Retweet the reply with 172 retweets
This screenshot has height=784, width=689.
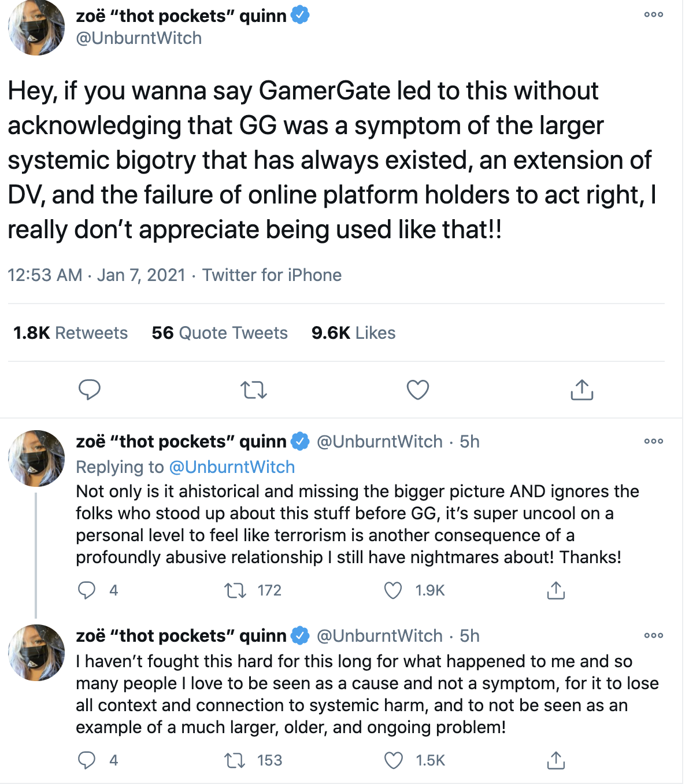pyautogui.click(x=235, y=590)
